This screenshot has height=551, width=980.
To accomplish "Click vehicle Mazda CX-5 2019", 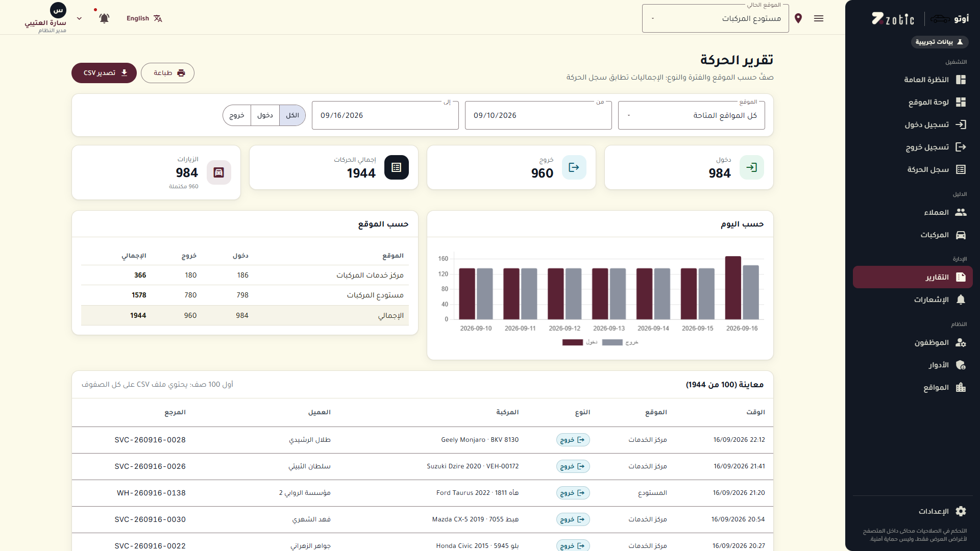I will [x=475, y=519].
